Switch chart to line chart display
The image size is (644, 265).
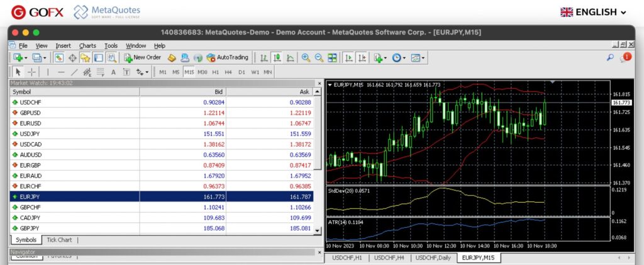(290, 57)
